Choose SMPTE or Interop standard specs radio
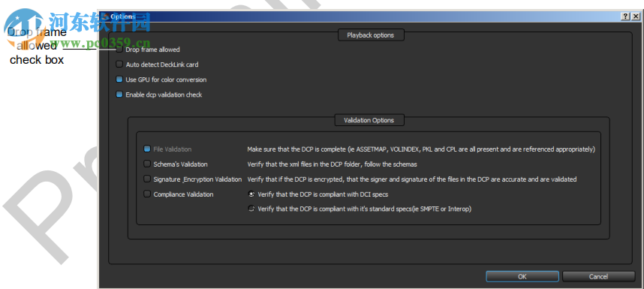Screen dimensions: 644x289 pos(251,209)
